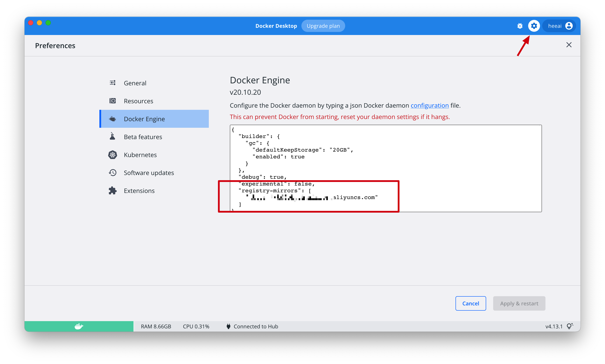
Task: Click the macOS green zoom window button
Action: click(x=48, y=23)
